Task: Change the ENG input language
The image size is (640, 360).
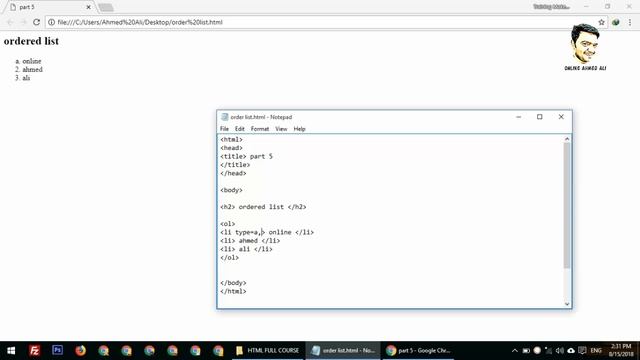Action: pyautogui.click(x=596, y=351)
